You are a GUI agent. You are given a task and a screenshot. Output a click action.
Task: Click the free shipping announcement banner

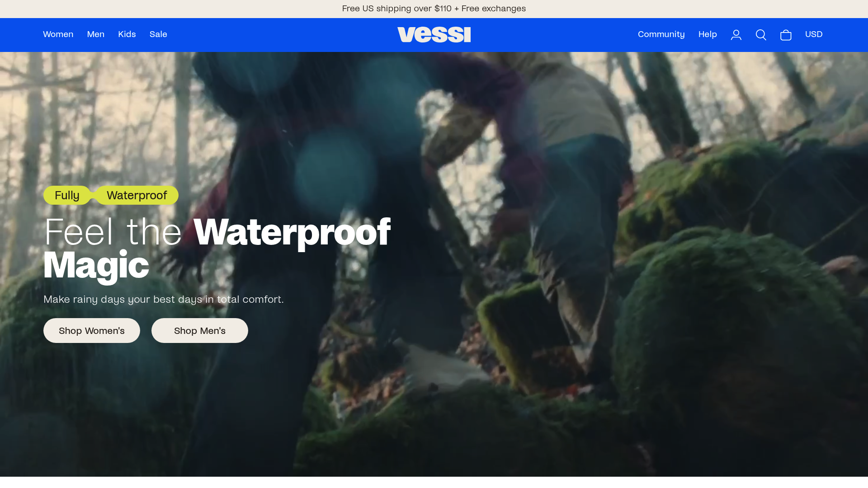(x=434, y=9)
